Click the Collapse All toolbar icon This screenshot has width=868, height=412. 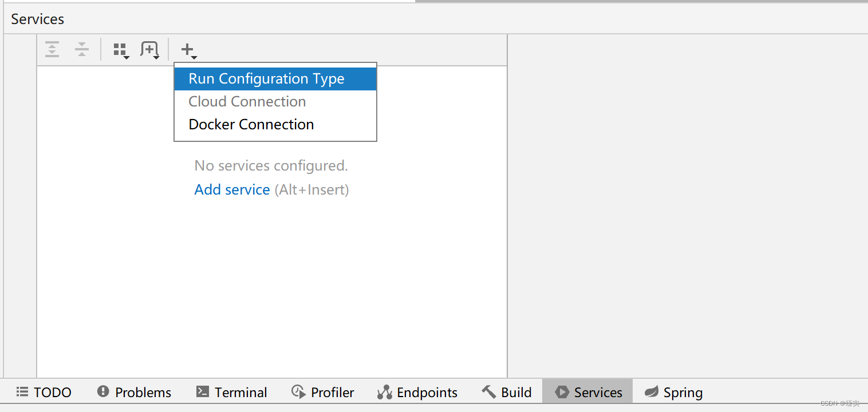pos(82,49)
